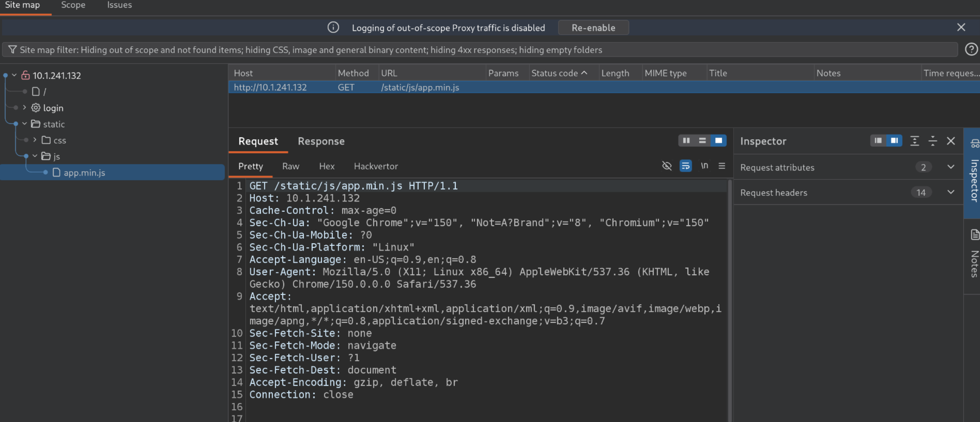The width and height of the screenshot is (980, 422).
Task: Click the Notes column header
Action: pyautogui.click(x=867, y=73)
